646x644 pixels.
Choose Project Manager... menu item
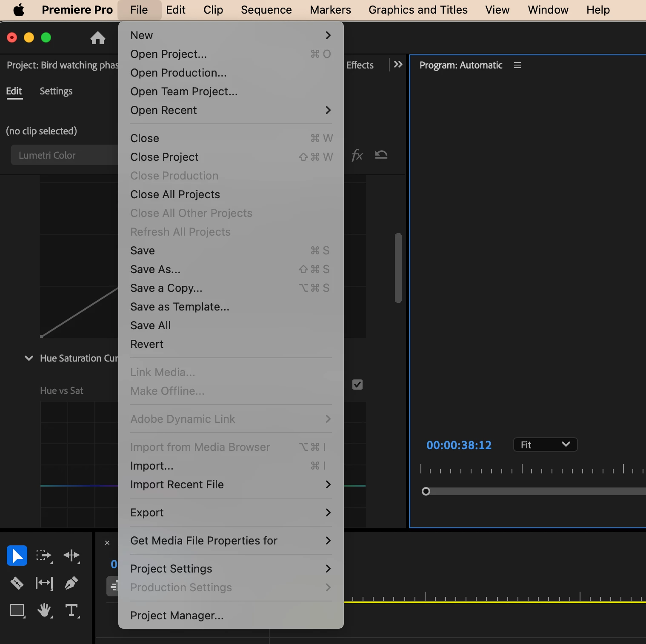[x=231, y=616]
